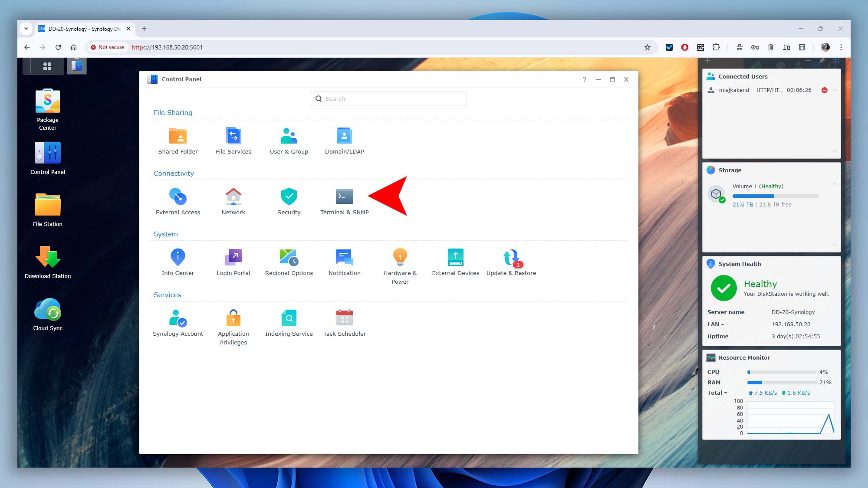This screenshot has height=488, width=868.
Task: Go back in browser
Action: 27,47
